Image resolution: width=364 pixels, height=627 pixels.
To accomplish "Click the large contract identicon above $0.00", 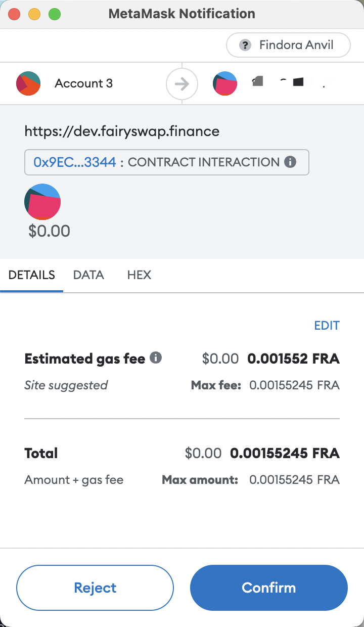I will click(x=42, y=202).
